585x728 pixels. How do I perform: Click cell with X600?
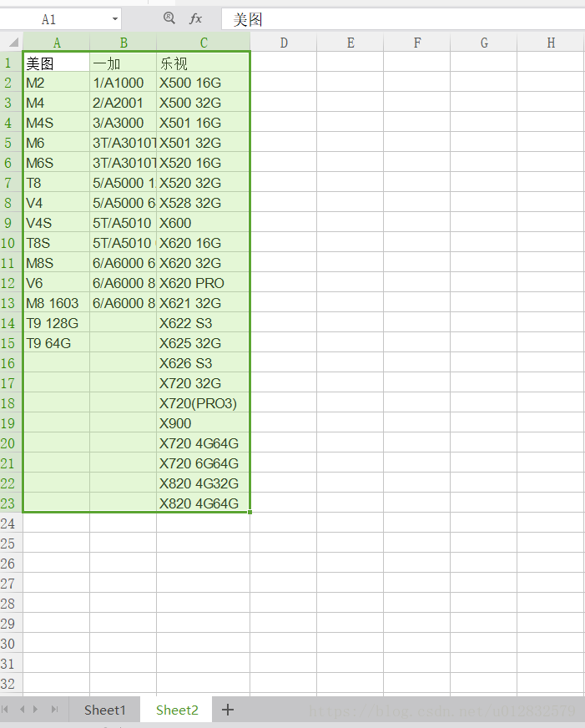point(203,223)
